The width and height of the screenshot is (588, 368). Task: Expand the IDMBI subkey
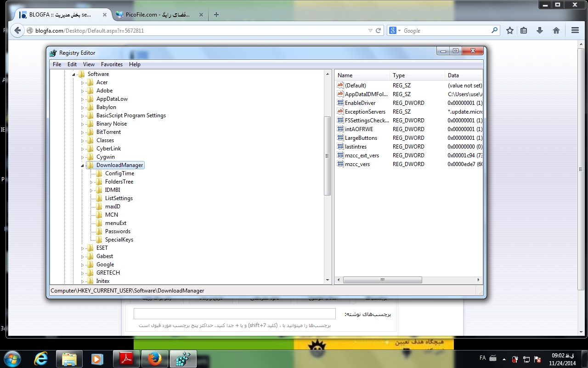[x=91, y=190]
